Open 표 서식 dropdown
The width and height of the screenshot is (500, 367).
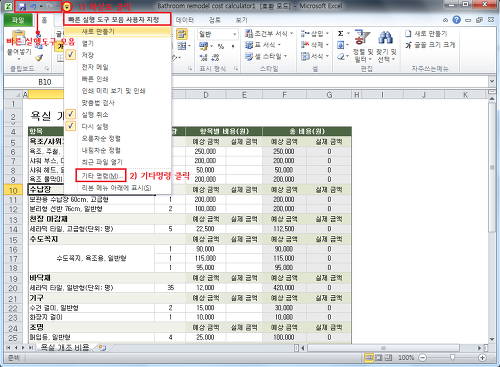(x=263, y=45)
